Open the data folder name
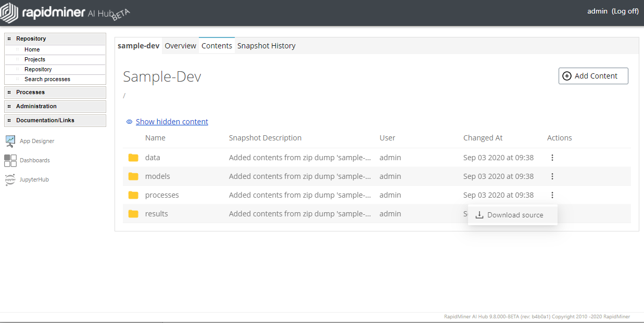Image resolution: width=644 pixels, height=323 pixels. 153,158
